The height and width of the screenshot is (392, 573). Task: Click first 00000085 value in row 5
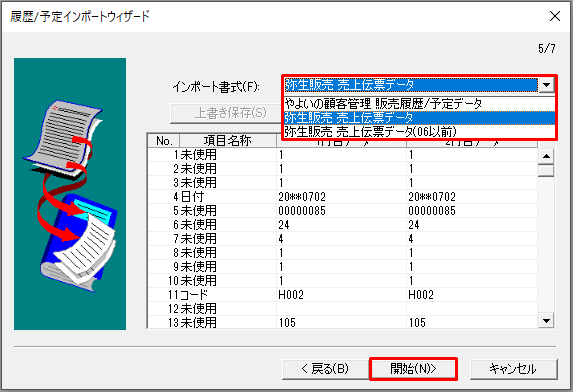[302, 211]
